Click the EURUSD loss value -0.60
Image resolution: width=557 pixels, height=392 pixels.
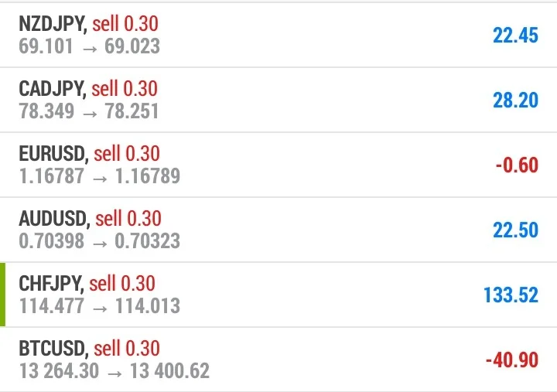tap(517, 165)
